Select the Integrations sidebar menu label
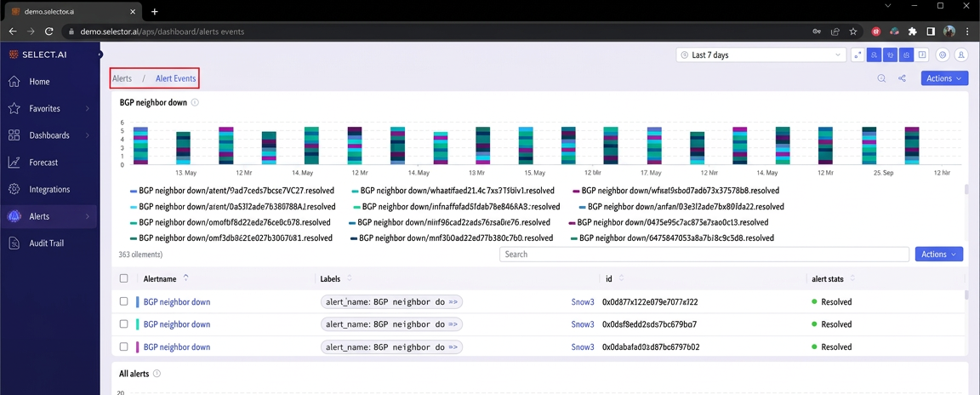 (x=49, y=189)
